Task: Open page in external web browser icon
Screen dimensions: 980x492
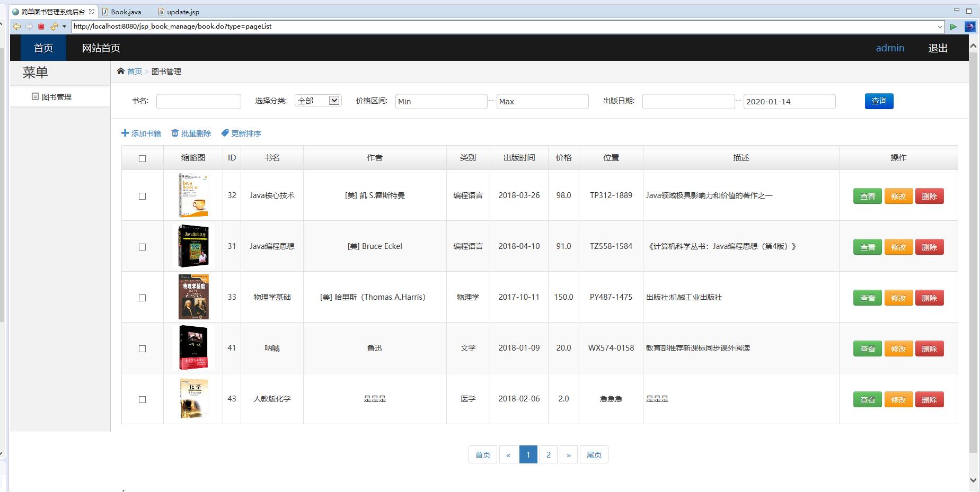Action: 969,26
